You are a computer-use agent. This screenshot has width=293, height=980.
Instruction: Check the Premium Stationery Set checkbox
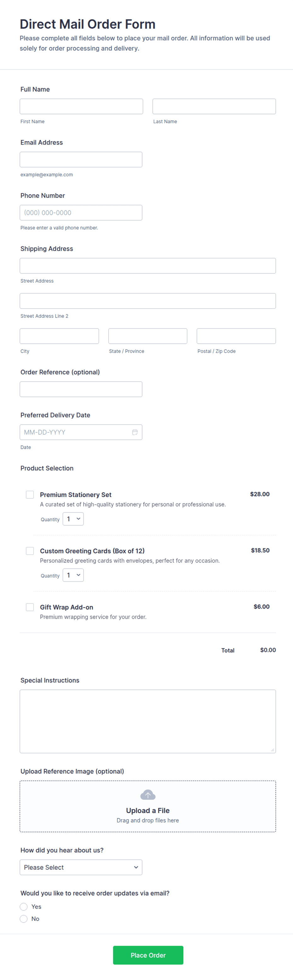point(30,495)
